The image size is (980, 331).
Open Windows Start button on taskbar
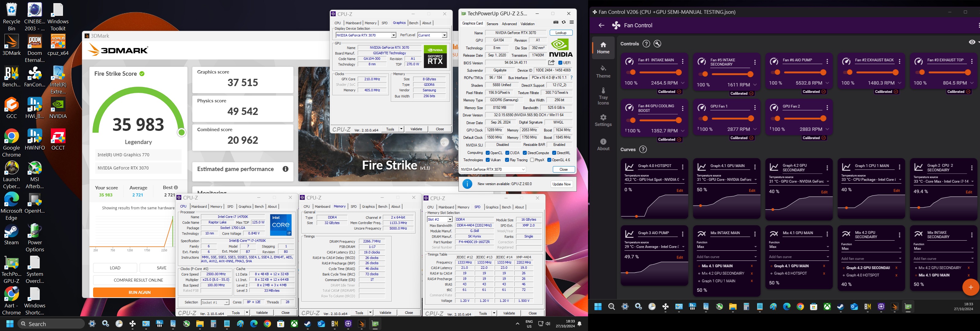(x=10, y=324)
